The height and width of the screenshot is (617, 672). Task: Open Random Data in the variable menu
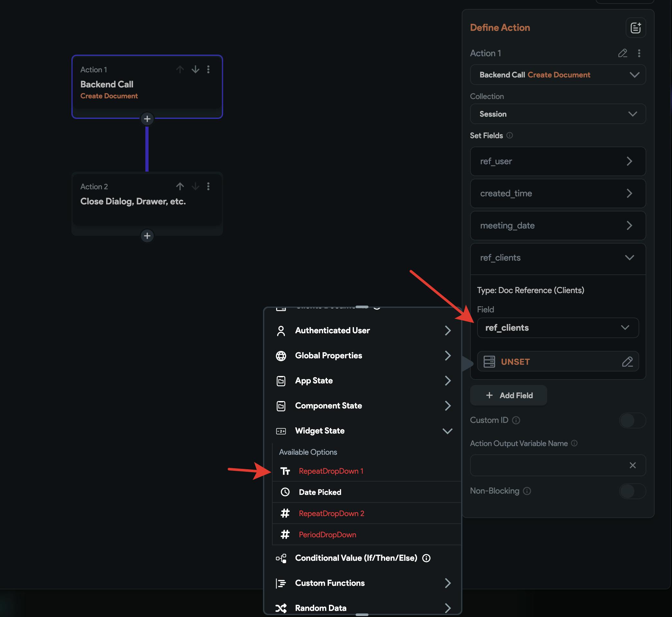click(x=363, y=608)
